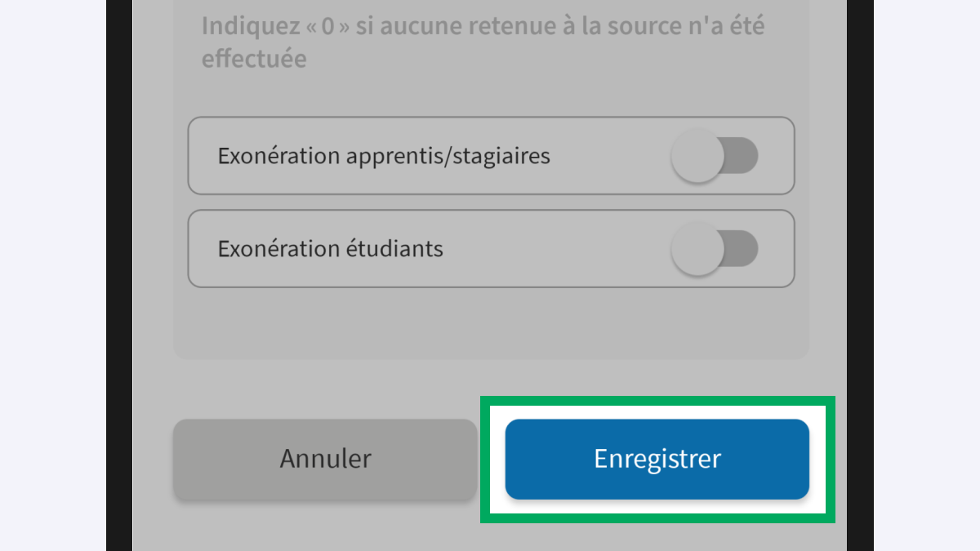
Task: Tap the apprentis/stagiaires toggle knob
Action: tap(700, 156)
